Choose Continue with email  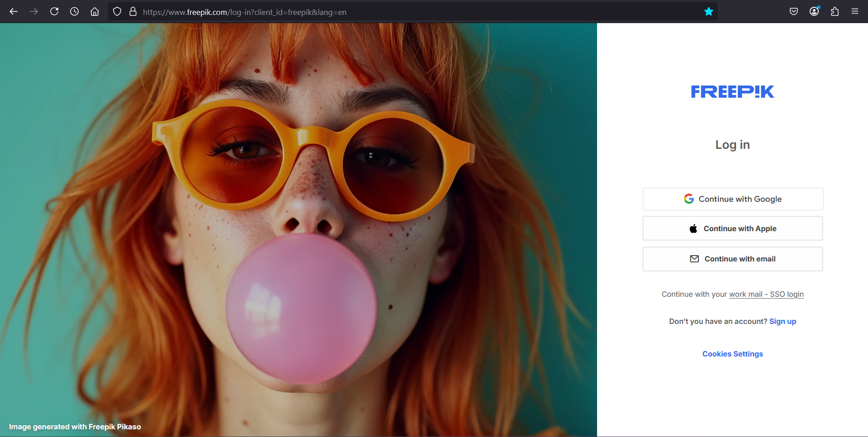tap(733, 259)
